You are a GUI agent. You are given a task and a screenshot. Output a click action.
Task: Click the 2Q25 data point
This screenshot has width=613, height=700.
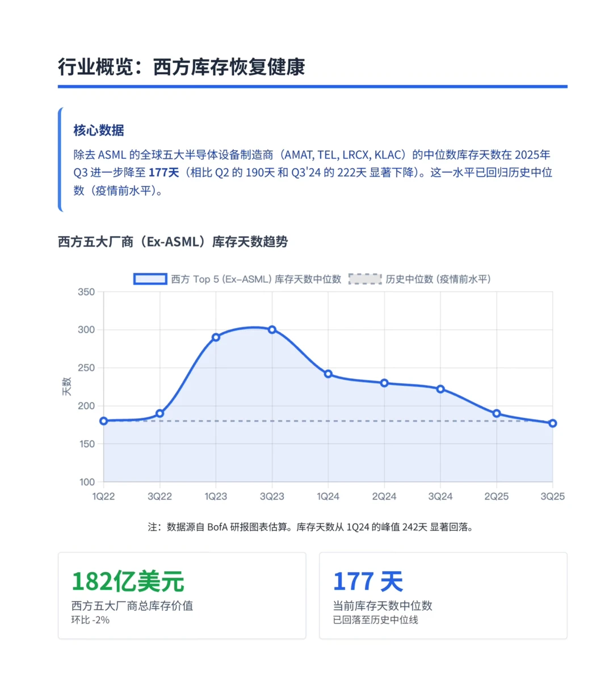point(497,413)
